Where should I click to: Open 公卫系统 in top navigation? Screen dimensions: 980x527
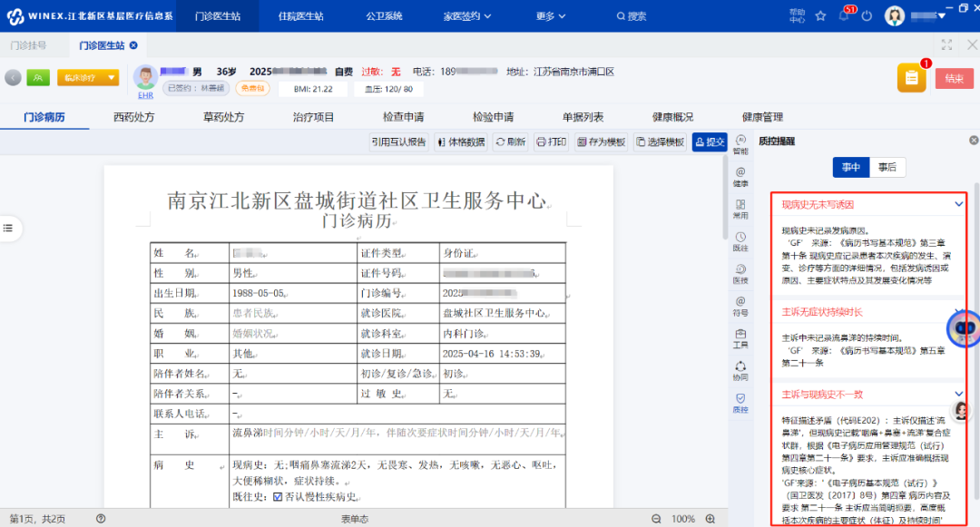(x=384, y=16)
